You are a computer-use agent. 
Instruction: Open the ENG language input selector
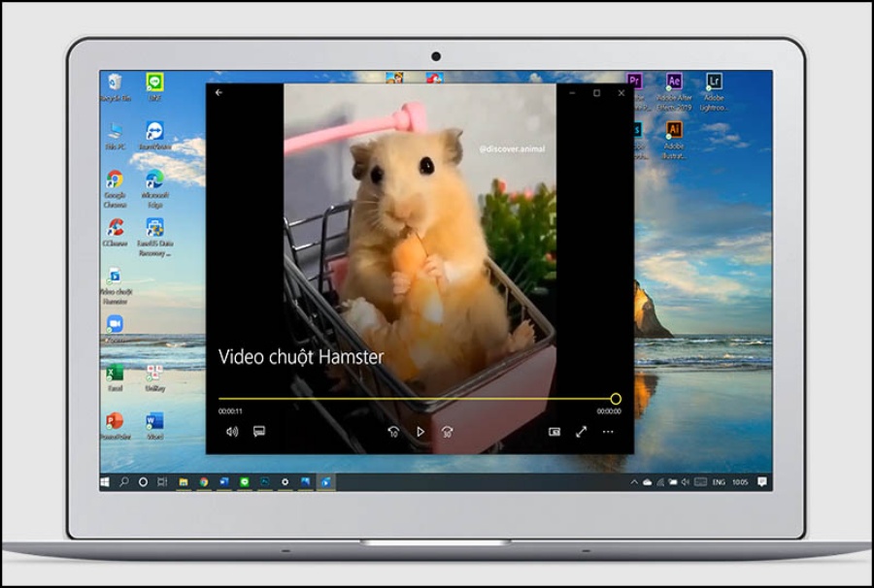point(719,482)
